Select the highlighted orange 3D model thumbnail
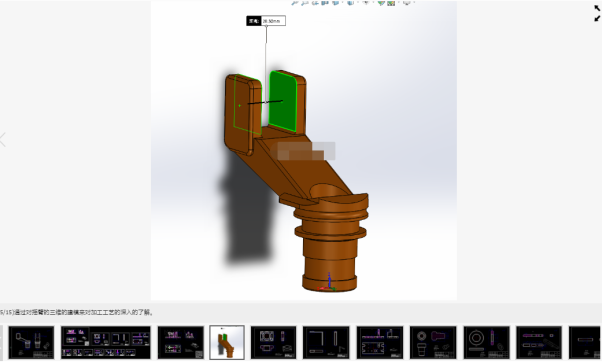The width and height of the screenshot is (602, 364). click(x=227, y=342)
